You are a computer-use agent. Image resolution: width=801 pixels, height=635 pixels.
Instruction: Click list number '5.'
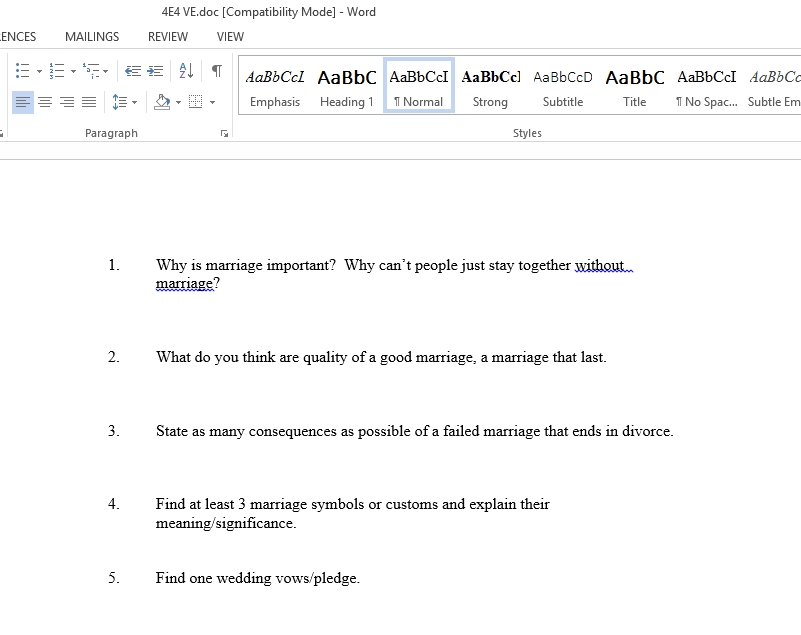point(114,578)
